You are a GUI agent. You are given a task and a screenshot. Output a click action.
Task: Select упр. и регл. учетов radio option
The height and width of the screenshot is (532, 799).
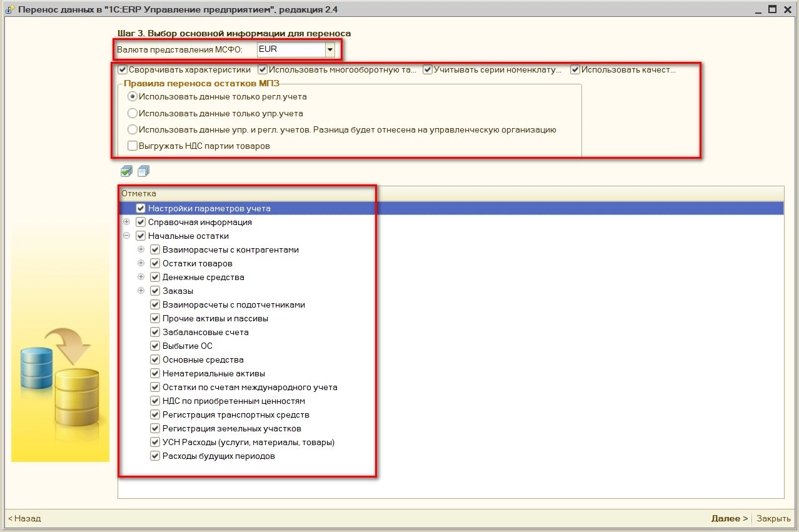click(x=132, y=130)
